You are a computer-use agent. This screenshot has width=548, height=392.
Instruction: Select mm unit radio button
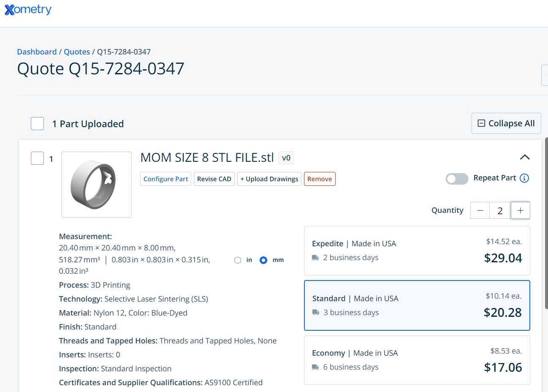pos(263,260)
